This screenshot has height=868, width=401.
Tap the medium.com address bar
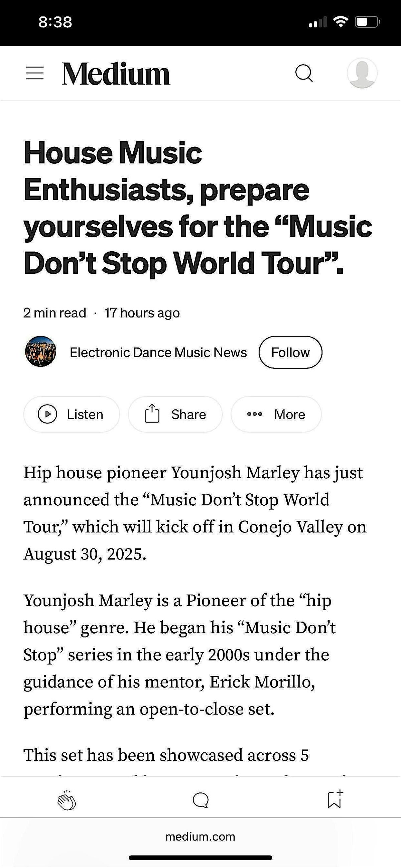[x=200, y=837]
